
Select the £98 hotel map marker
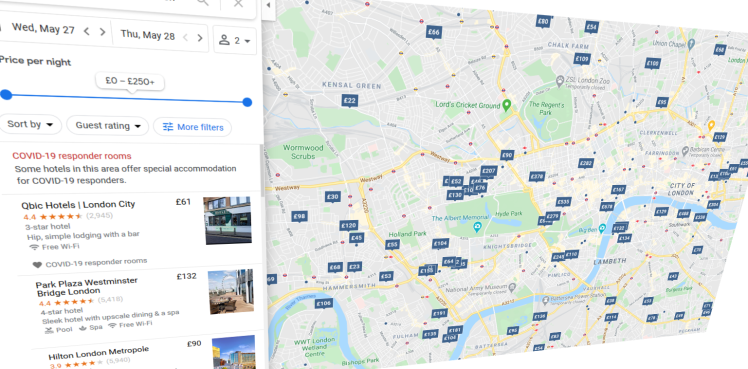300,217
